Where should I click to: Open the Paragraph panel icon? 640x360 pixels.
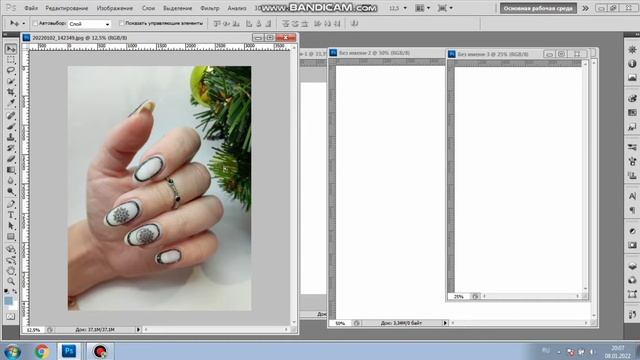tap(632, 211)
